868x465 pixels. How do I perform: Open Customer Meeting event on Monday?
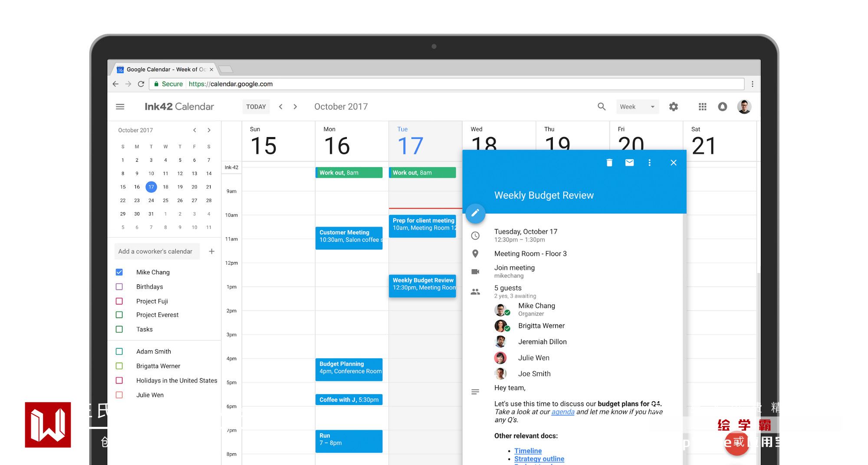coord(349,238)
